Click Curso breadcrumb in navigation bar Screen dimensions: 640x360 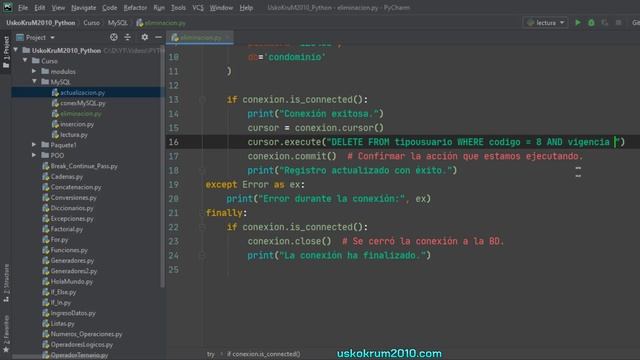click(x=91, y=23)
